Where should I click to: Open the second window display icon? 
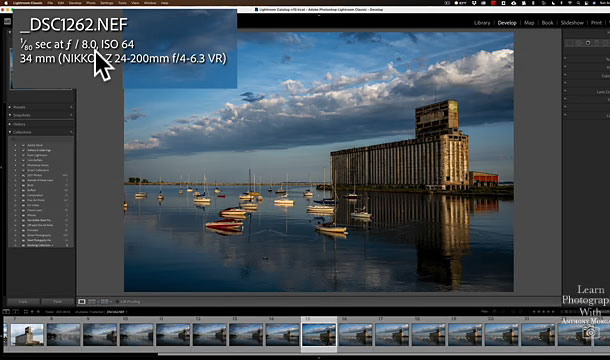point(16,312)
